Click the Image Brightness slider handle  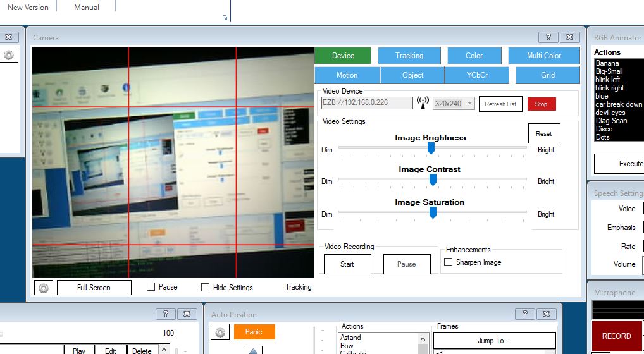[x=431, y=148]
